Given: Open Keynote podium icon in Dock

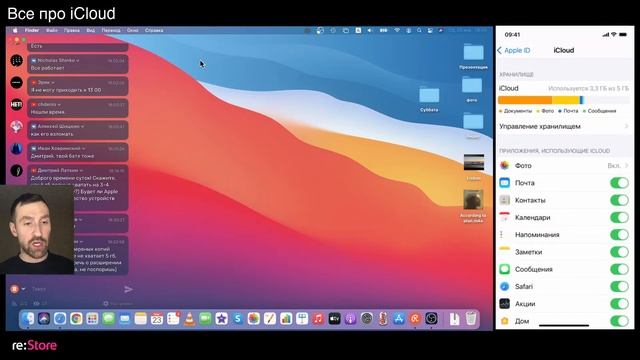Looking at the screenshot, I should 302,318.
